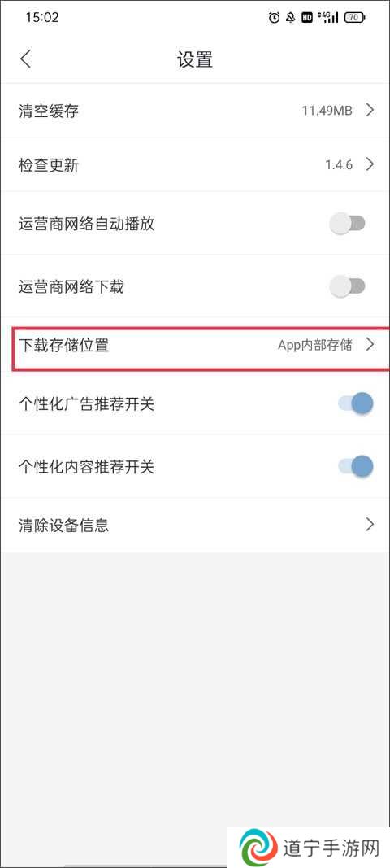Disable 个性化广告推荐开关 switch
The height and width of the screenshot is (868, 390).
click(355, 403)
